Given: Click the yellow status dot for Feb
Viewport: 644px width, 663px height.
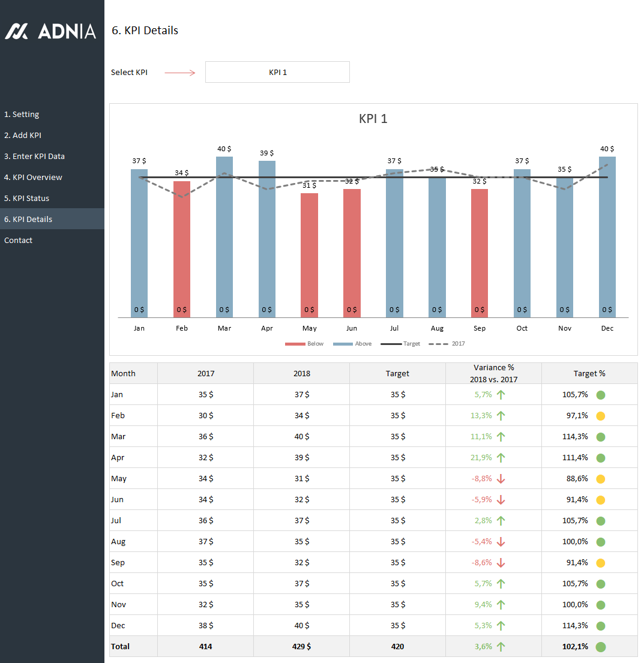Looking at the screenshot, I should (x=600, y=416).
